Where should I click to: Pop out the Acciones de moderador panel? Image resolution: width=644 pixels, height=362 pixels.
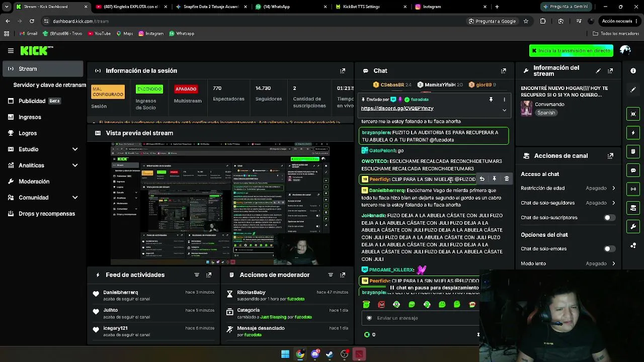[x=343, y=275]
